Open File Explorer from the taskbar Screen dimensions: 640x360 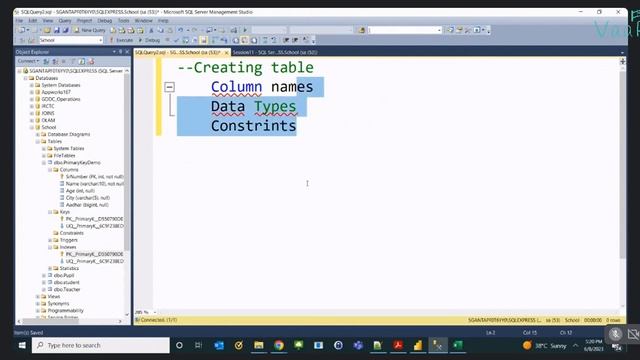click(259, 345)
